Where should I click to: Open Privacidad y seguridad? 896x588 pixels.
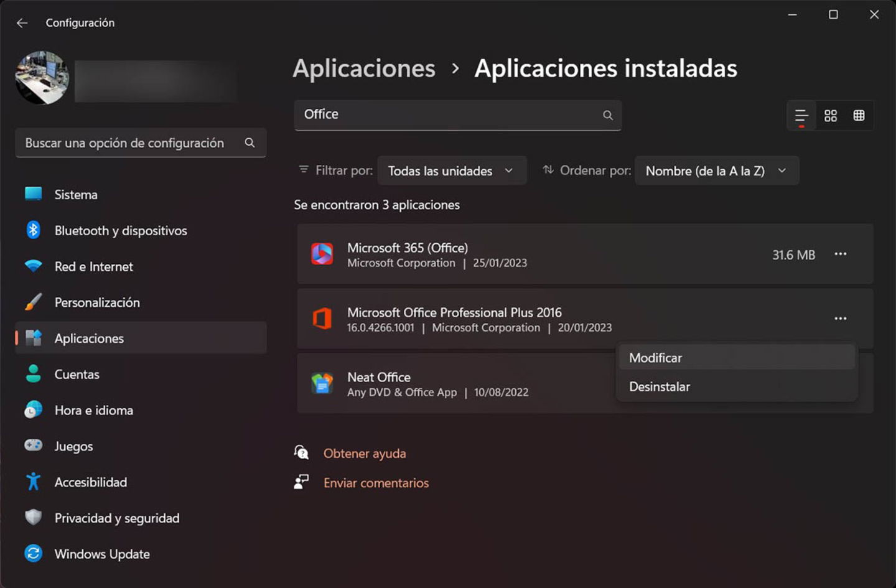click(x=141, y=518)
